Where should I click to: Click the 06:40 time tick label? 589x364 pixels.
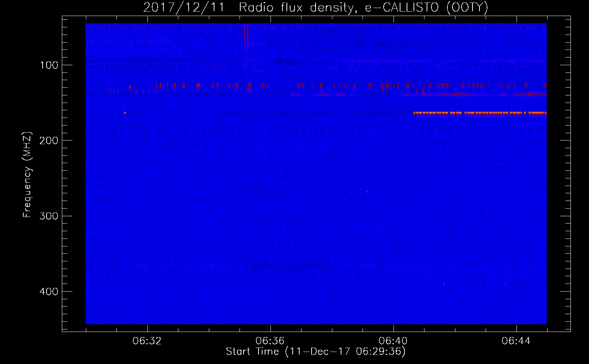pyautogui.click(x=393, y=341)
